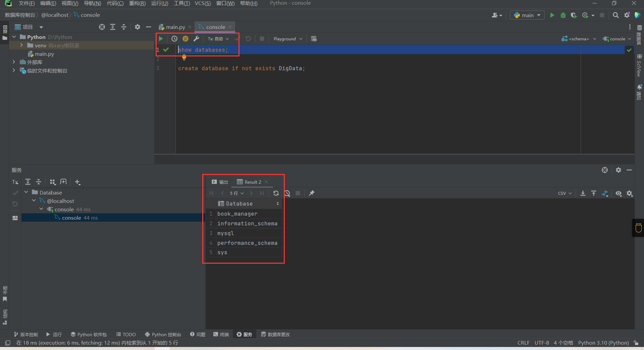Run main with coverage shield icon
Image resolution: width=644 pixels, height=350 pixels.
pos(574,15)
